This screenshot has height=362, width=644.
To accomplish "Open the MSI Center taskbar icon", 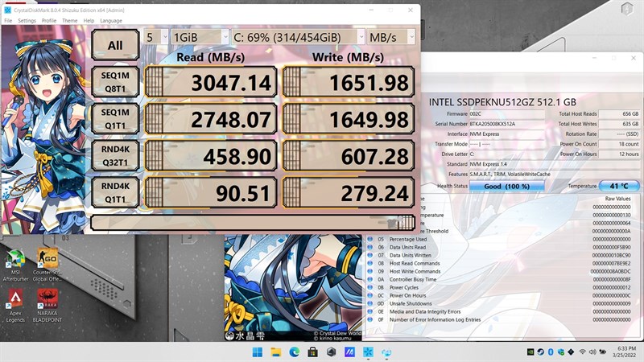I will [x=349, y=352].
